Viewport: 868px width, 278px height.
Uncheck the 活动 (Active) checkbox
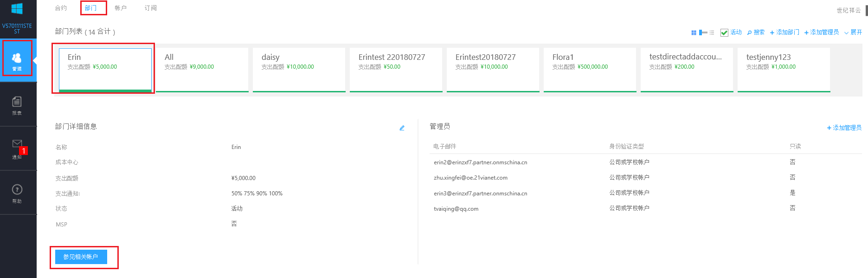724,32
